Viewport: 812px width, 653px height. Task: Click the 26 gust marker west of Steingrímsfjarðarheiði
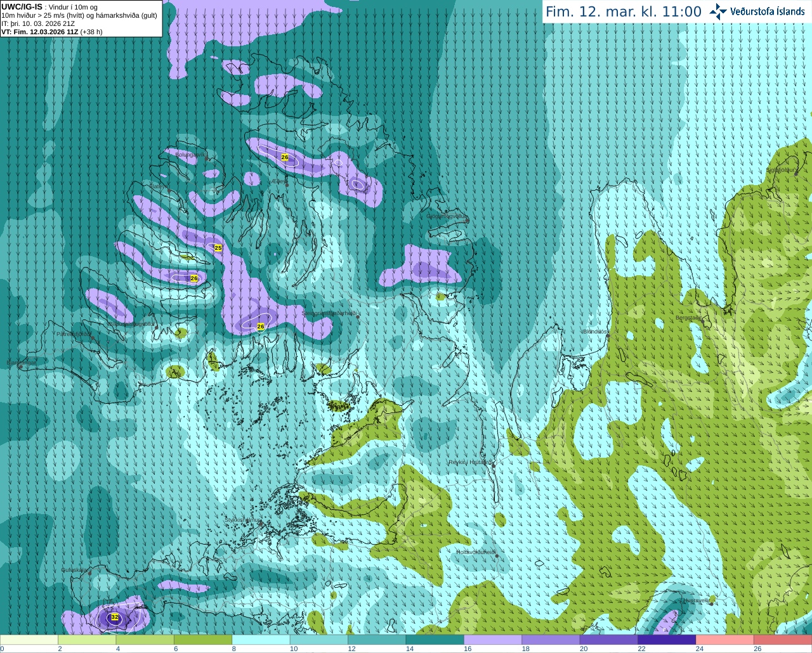click(260, 326)
